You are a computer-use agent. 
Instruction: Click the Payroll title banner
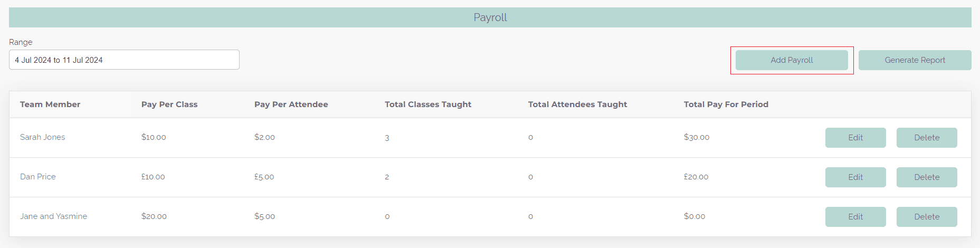click(490, 17)
